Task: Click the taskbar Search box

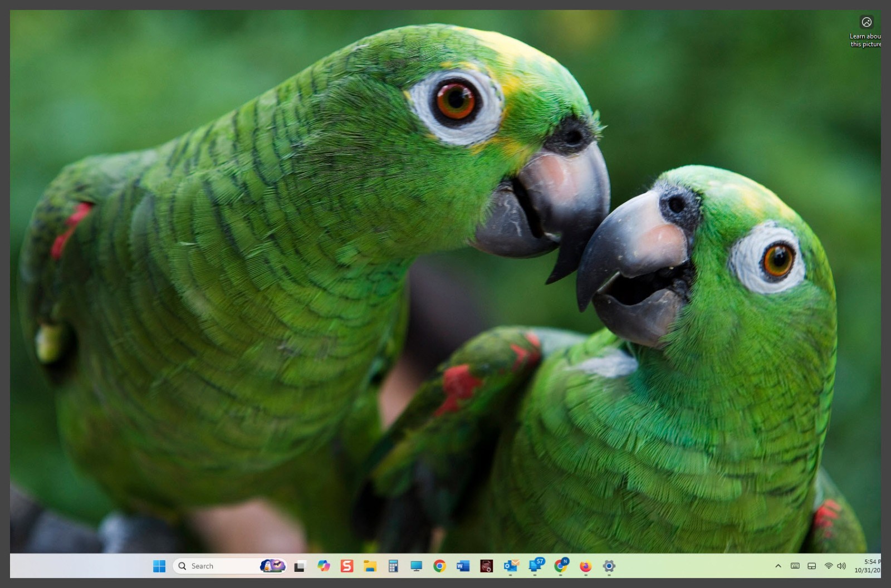Action: [x=229, y=566]
